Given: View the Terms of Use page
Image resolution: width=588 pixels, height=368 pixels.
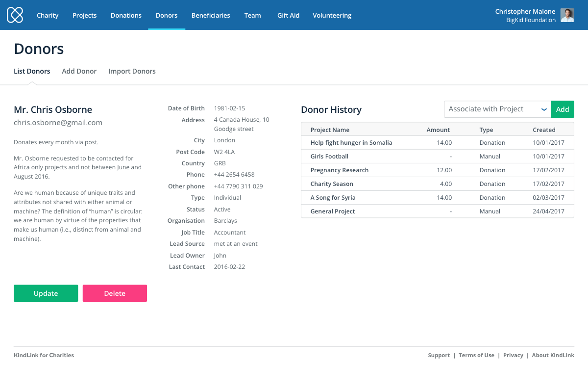Looking at the screenshot, I should click(476, 355).
